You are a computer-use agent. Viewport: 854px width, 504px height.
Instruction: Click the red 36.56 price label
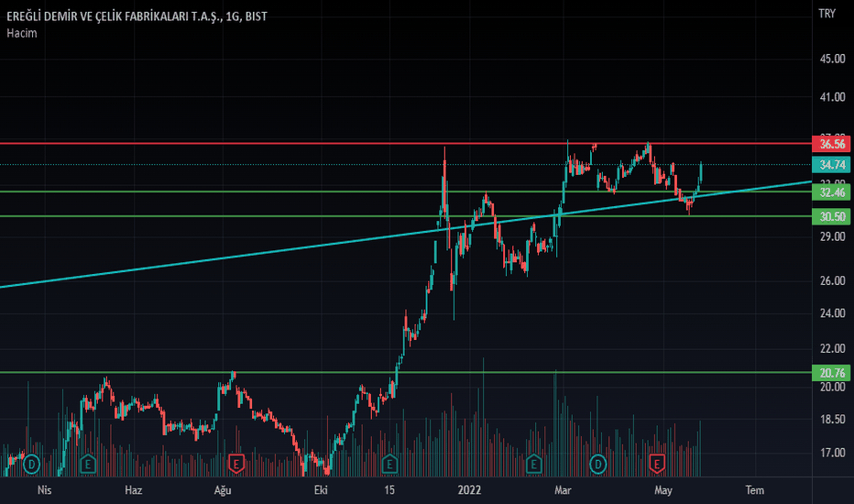832,144
